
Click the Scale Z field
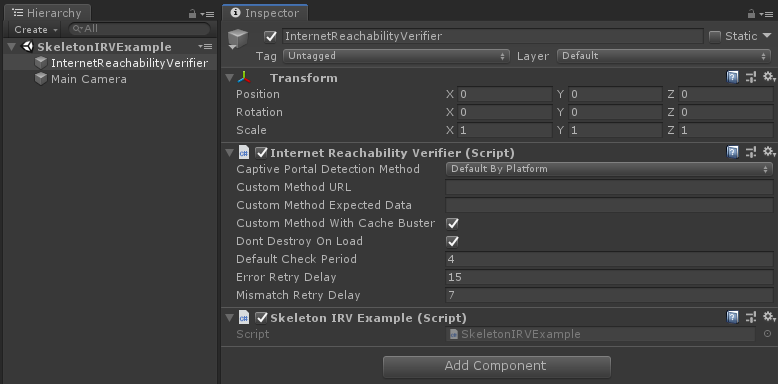(x=725, y=130)
